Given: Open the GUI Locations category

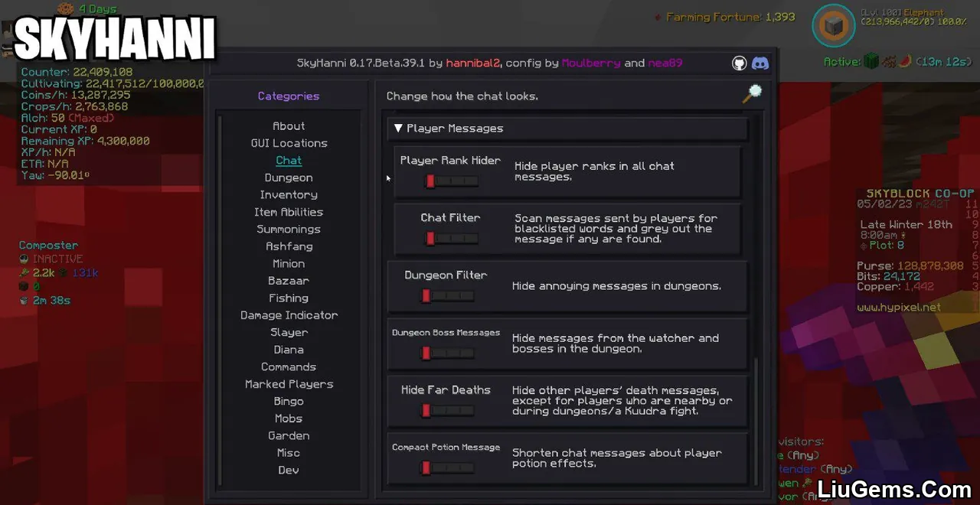Looking at the screenshot, I should point(289,143).
